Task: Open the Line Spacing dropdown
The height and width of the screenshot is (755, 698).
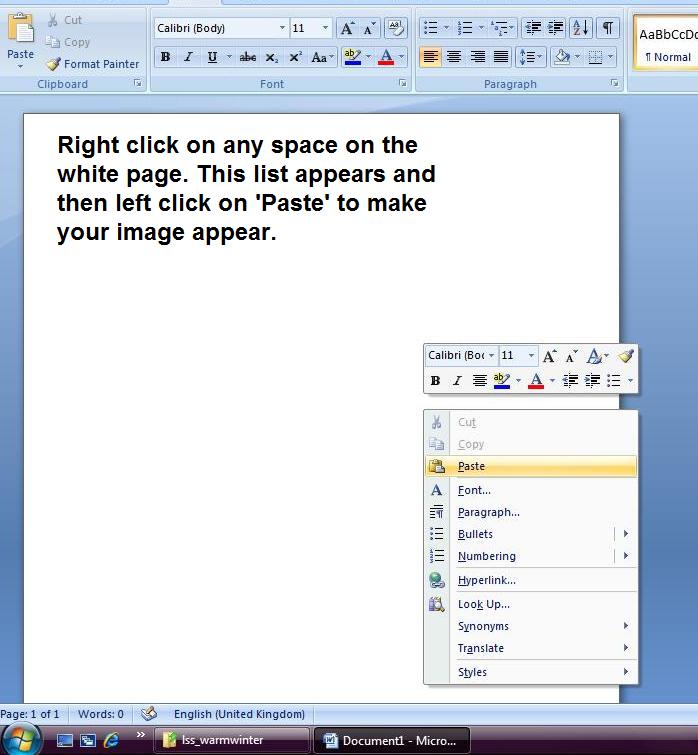Action: point(530,57)
